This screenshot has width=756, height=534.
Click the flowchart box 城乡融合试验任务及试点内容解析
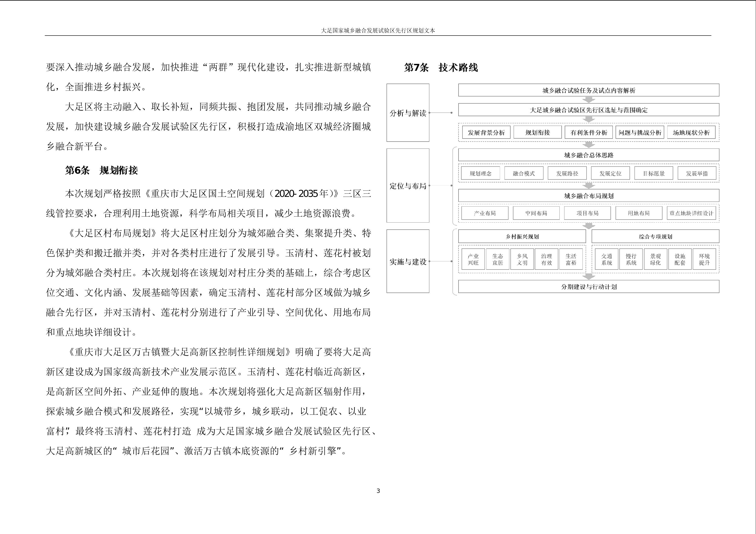tap(588, 90)
